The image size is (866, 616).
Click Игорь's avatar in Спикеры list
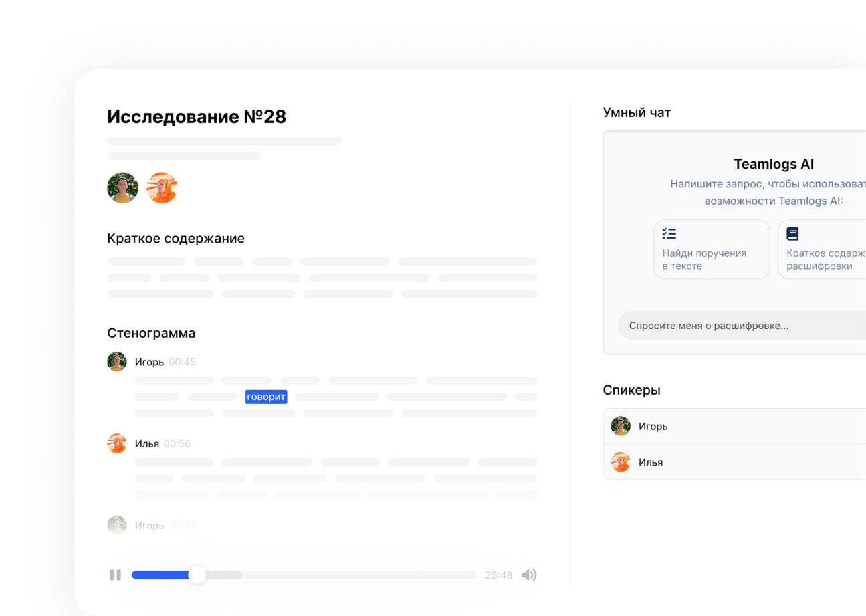pos(621,426)
